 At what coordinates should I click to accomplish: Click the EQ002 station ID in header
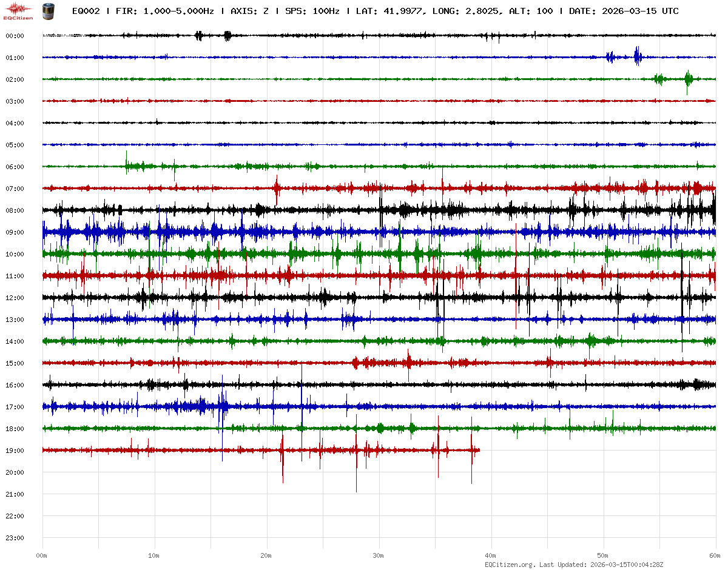pos(87,12)
